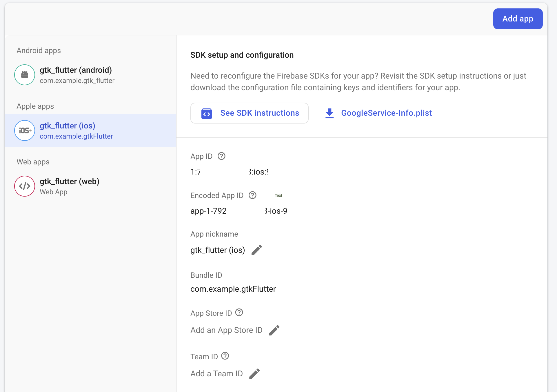Click the web code brackets icon
The height and width of the screenshot is (392, 557).
(25, 186)
